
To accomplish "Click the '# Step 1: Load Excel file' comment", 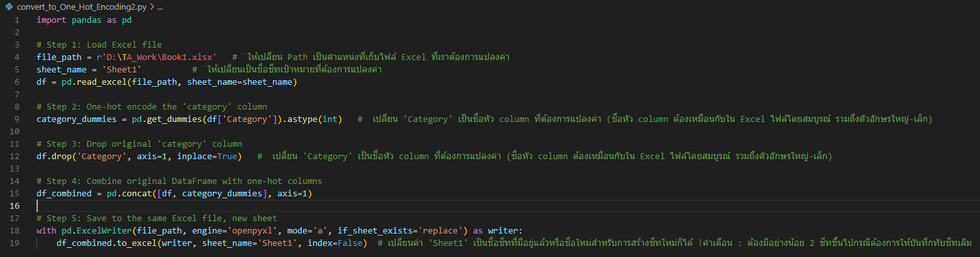I will [x=99, y=44].
